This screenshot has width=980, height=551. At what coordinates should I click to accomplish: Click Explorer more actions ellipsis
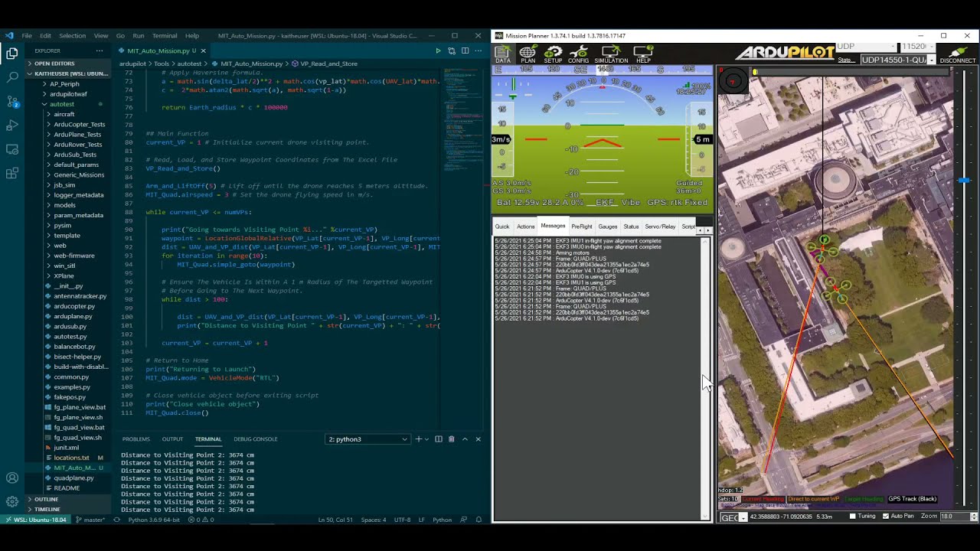99,51
